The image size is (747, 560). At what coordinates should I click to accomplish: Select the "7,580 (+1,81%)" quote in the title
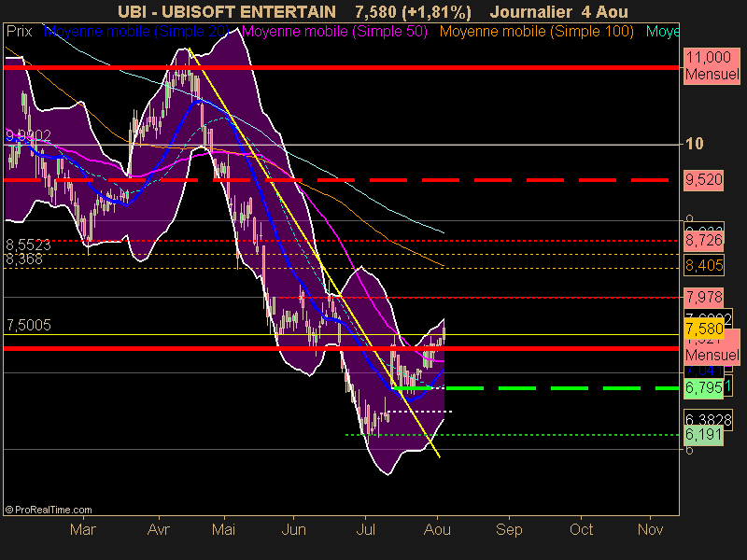413,11
